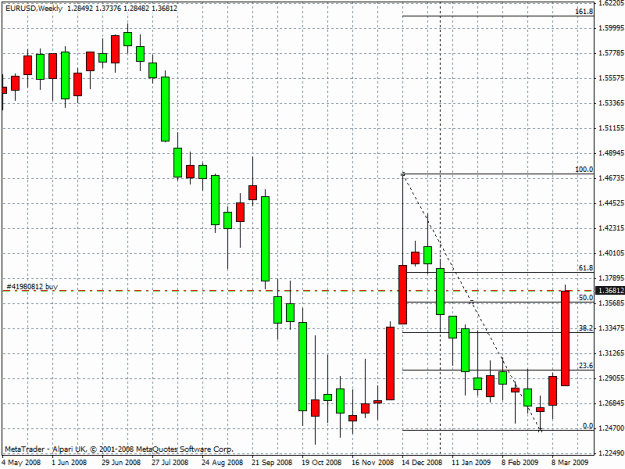Select the 0.0 Fibonacci level label
Screen dimensions: 625x469
[x=588, y=426]
